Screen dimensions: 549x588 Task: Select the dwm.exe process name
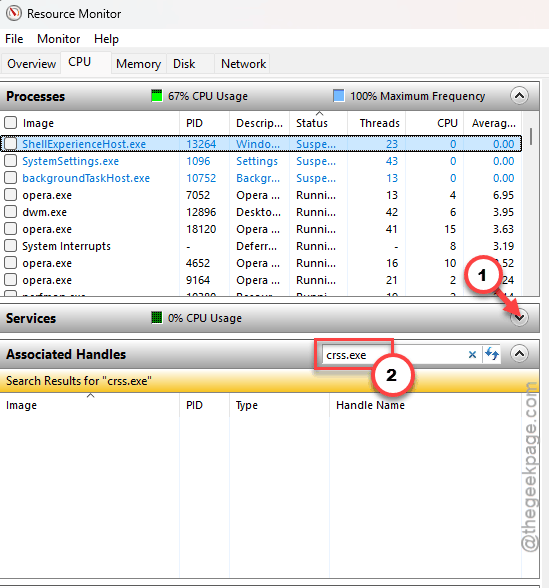coord(44,212)
